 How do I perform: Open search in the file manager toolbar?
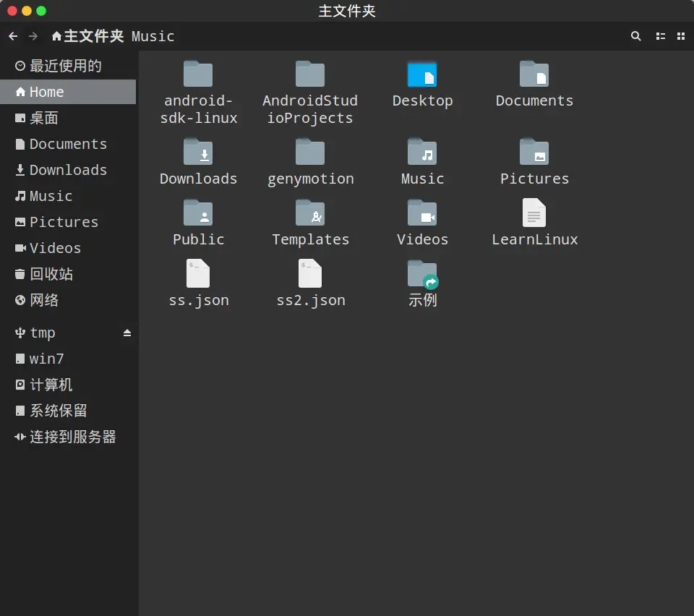point(635,36)
